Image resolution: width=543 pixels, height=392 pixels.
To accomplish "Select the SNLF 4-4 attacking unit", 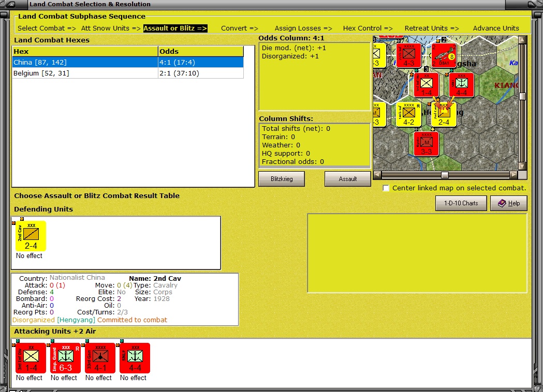I will click(135, 358).
